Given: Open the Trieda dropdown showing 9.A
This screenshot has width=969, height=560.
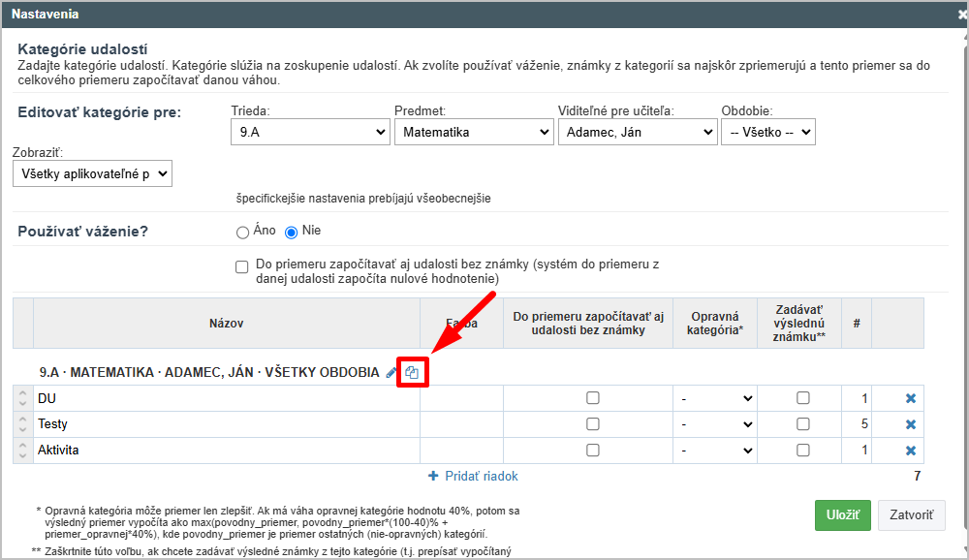Looking at the screenshot, I should point(309,132).
